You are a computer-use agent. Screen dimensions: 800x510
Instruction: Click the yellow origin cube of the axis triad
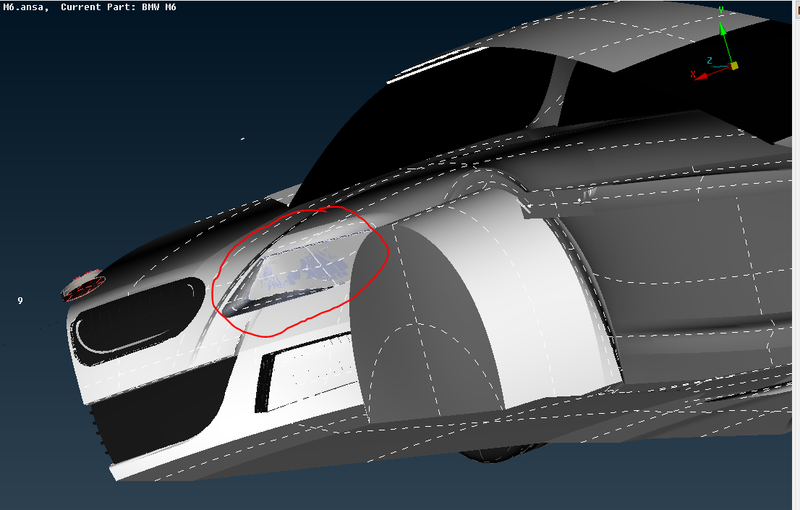734,66
